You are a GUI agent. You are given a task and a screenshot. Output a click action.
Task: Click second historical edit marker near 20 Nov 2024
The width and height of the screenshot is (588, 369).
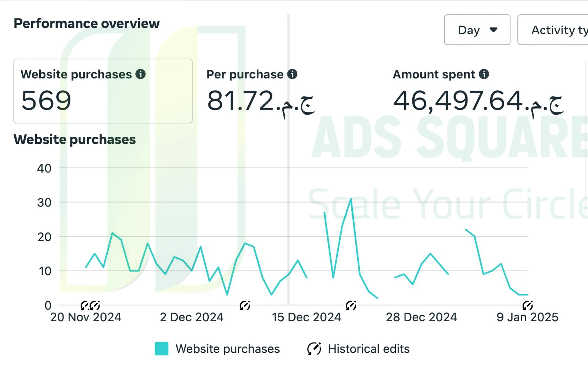pos(94,305)
